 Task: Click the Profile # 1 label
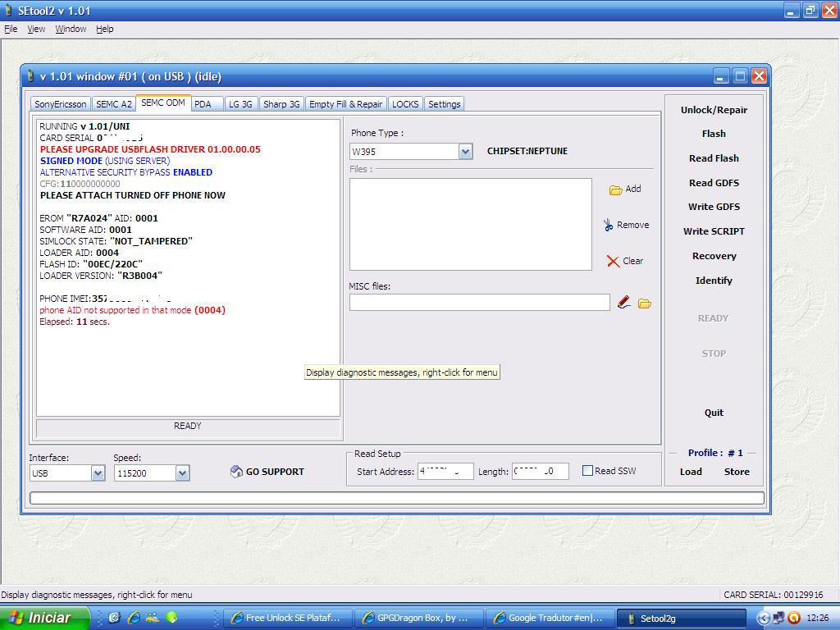click(715, 453)
